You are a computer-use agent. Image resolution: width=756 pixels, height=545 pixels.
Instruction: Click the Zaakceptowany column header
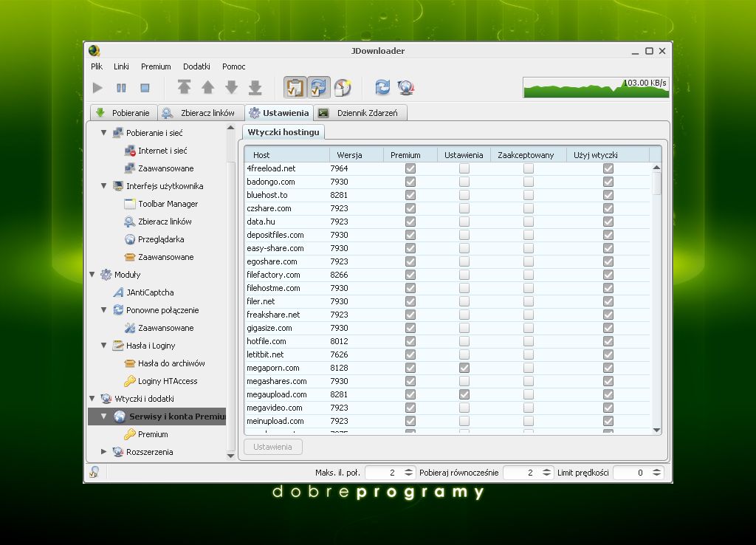click(x=528, y=155)
